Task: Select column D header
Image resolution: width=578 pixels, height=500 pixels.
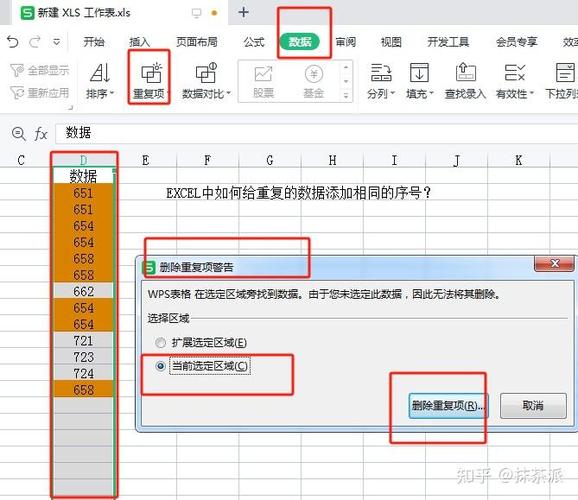Action: 84,160
